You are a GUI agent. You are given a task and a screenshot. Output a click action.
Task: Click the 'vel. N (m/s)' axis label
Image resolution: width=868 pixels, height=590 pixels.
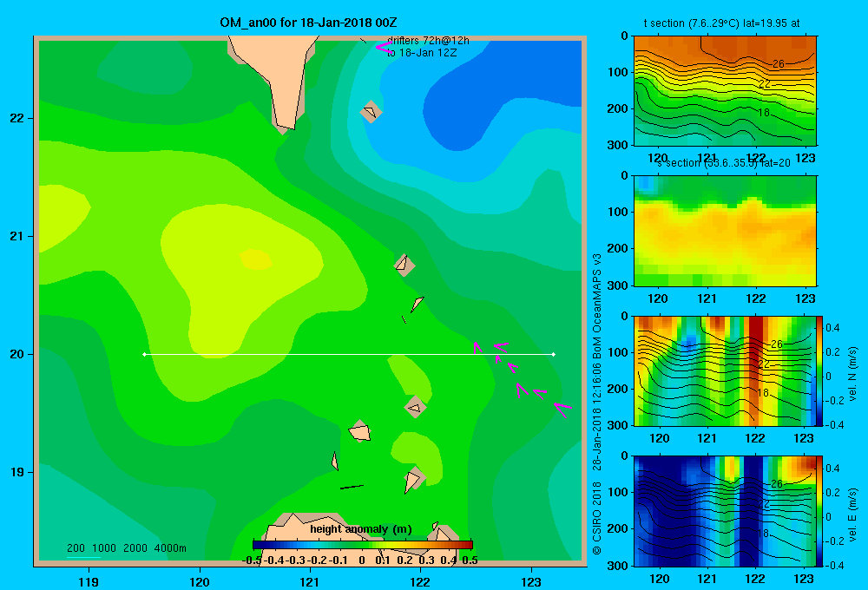point(852,374)
